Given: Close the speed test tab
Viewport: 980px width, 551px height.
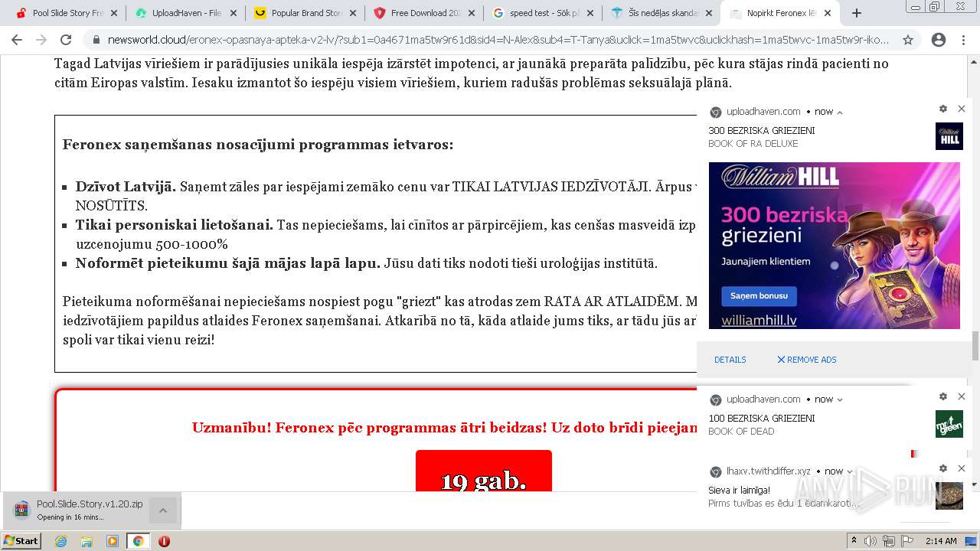Looking at the screenshot, I should tap(590, 13).
